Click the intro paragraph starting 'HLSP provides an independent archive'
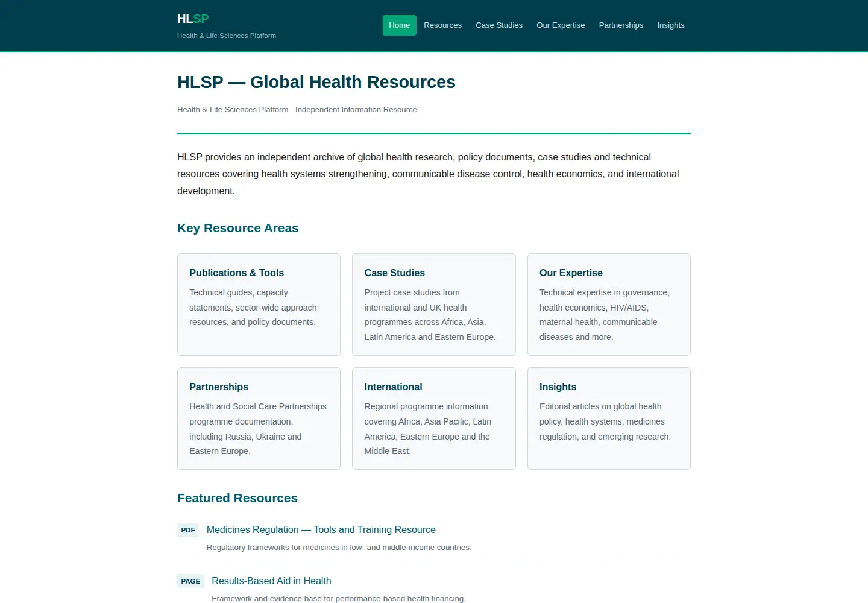 [x=434, y=174]
